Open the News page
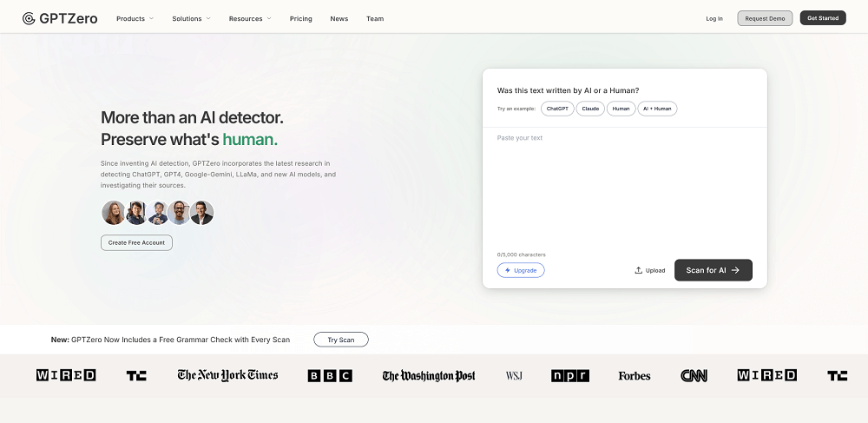 pos(339,18)
